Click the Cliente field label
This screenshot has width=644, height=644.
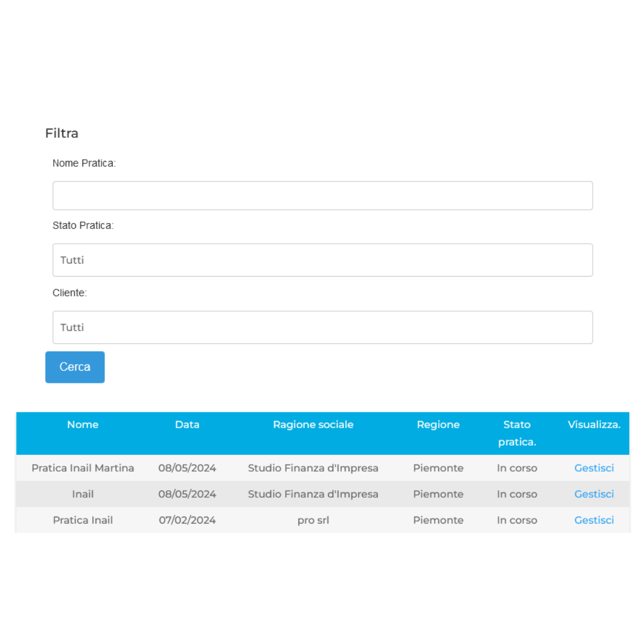[x=70, y=293]
